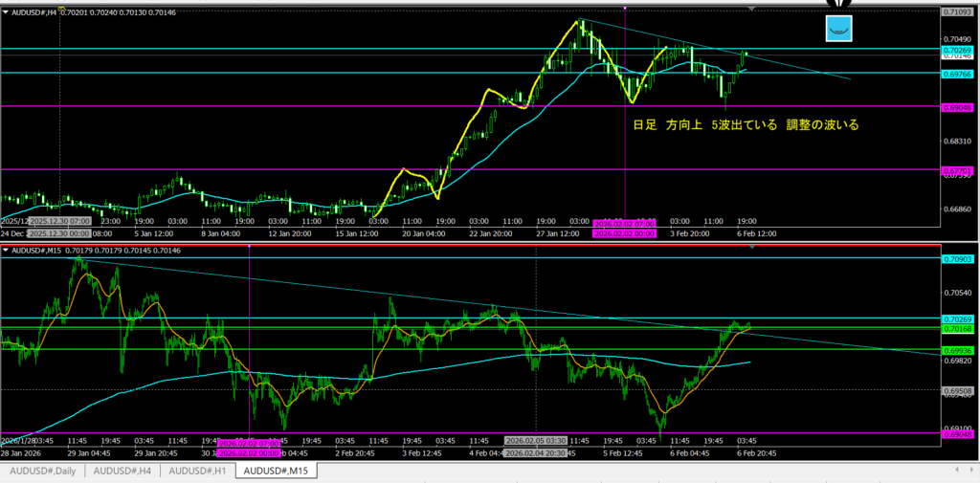Open the AUDUSD#,H1 chart tab
980x483 pixels.
tap(199, 471)
